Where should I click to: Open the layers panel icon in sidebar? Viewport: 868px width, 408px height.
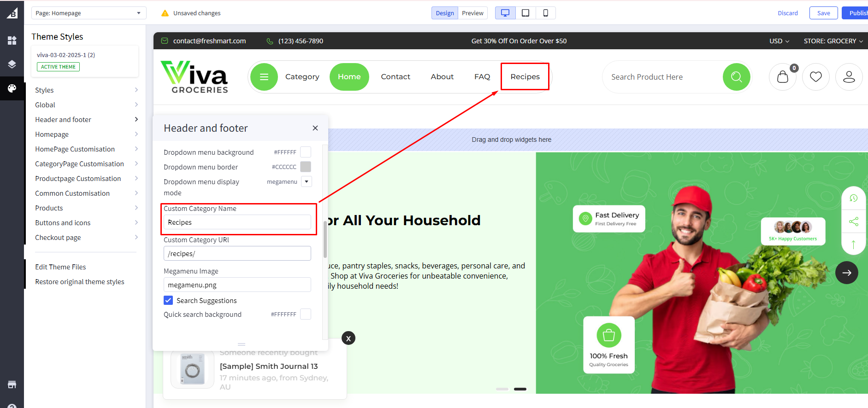click(x=12, y=64)
